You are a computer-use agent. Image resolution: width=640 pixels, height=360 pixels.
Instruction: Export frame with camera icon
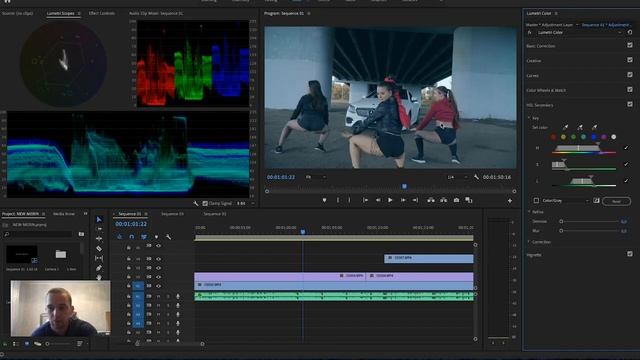456,200
